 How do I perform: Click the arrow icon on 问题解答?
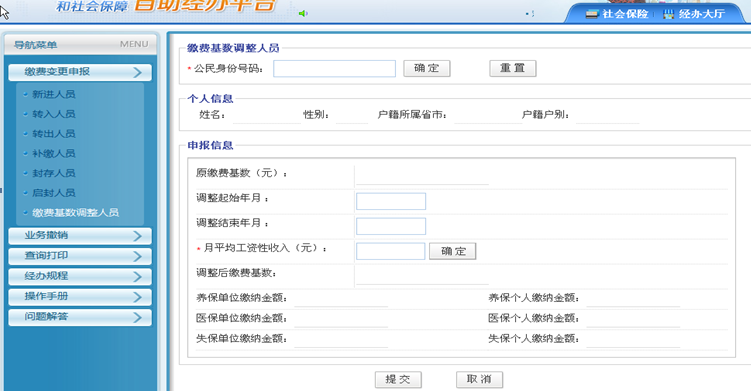[x=137, y=317]
